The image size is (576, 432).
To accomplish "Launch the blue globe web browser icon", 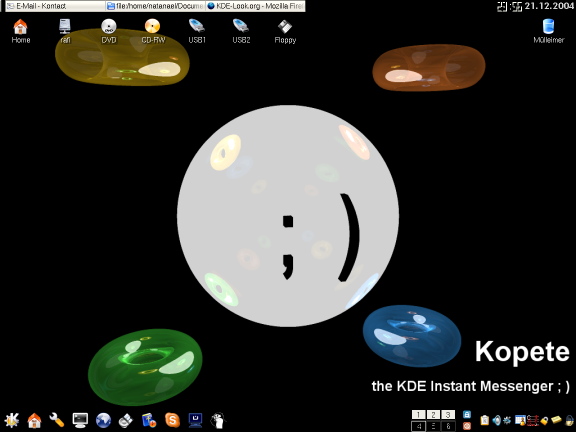I will 103,420.
